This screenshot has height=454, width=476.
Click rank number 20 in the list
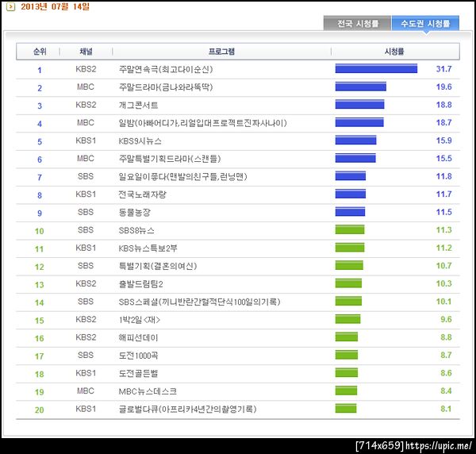tap(40, 410)
